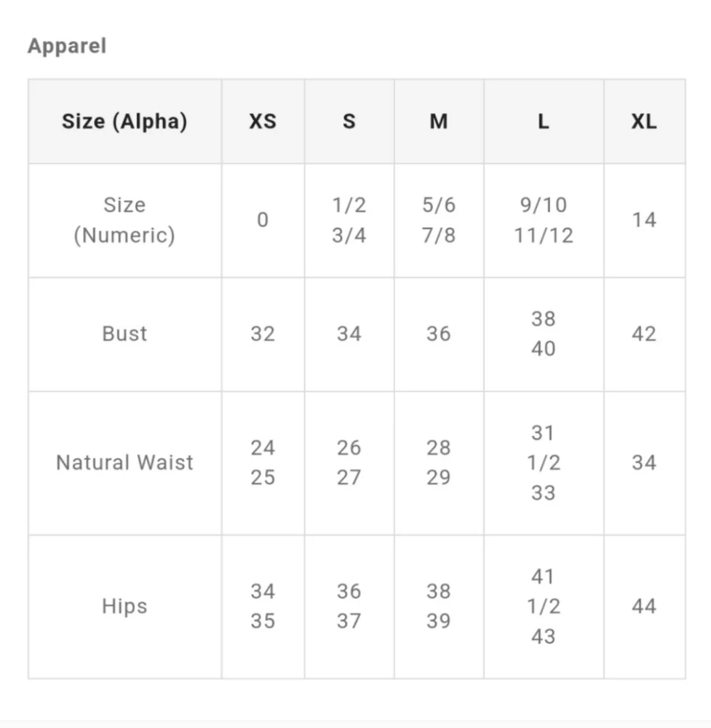711x728 pixels.
Task: Click the Apparel heading above the table
Action: 67,46
